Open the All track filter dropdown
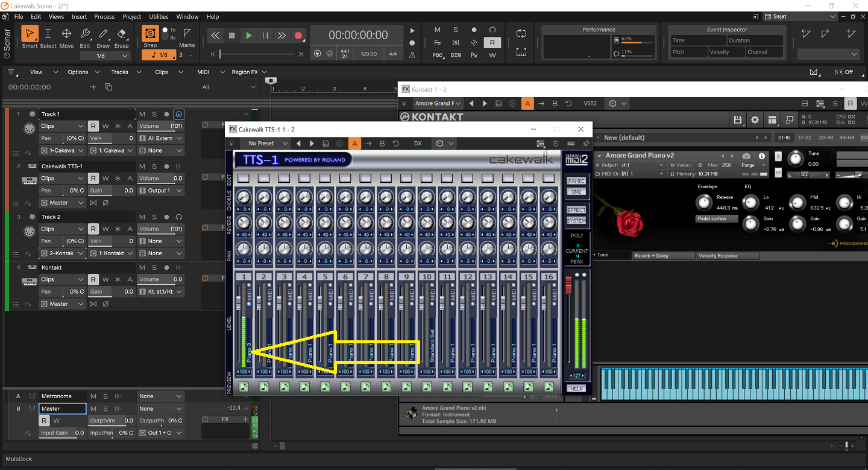The width and height of the screenshot is (868, 470). click(228, 87)
